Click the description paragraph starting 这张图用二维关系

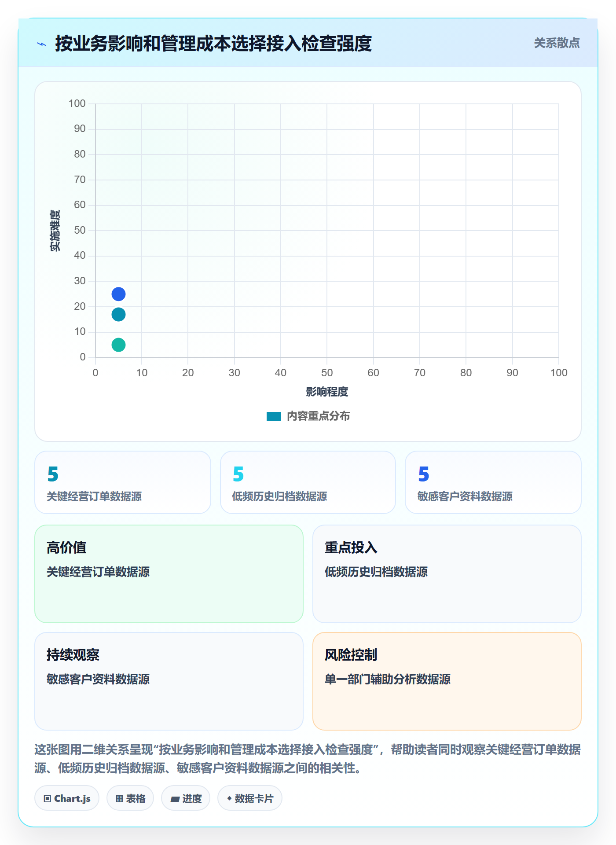pos(308,759)
